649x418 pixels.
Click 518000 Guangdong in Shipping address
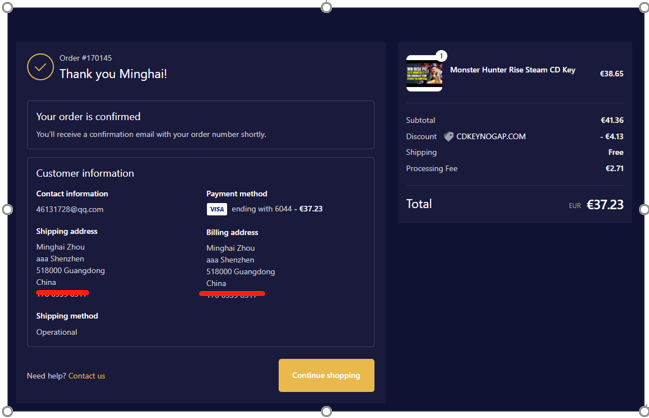(70, 271)
